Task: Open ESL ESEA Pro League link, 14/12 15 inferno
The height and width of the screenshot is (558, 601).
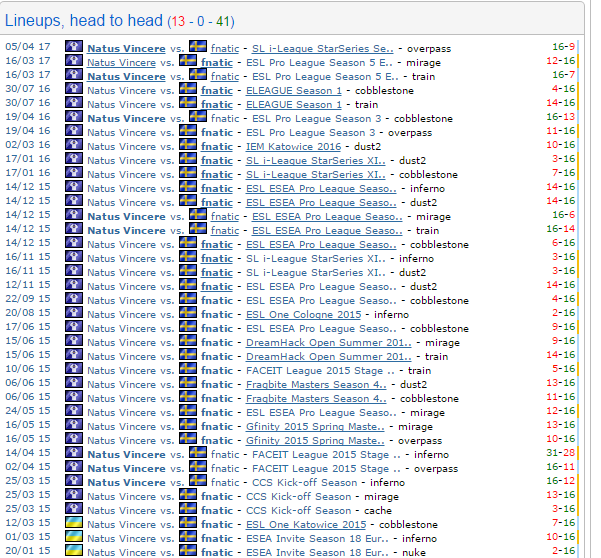Action: pos(321,189)
